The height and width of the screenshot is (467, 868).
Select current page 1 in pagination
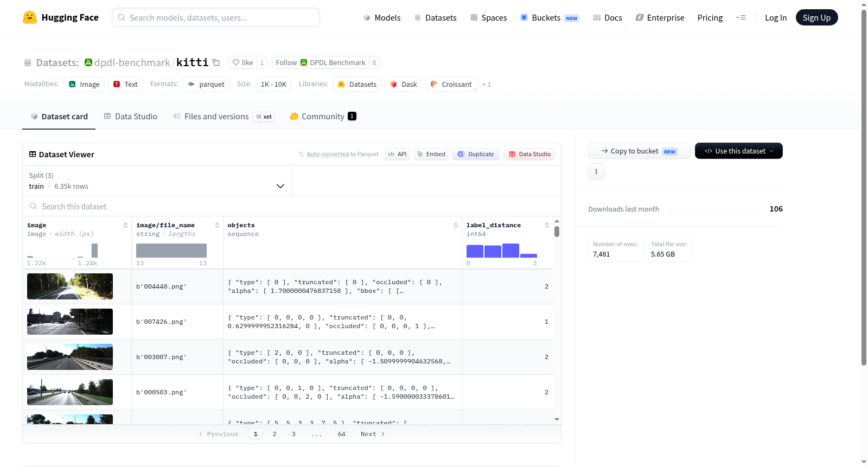[x=256, y=434]
